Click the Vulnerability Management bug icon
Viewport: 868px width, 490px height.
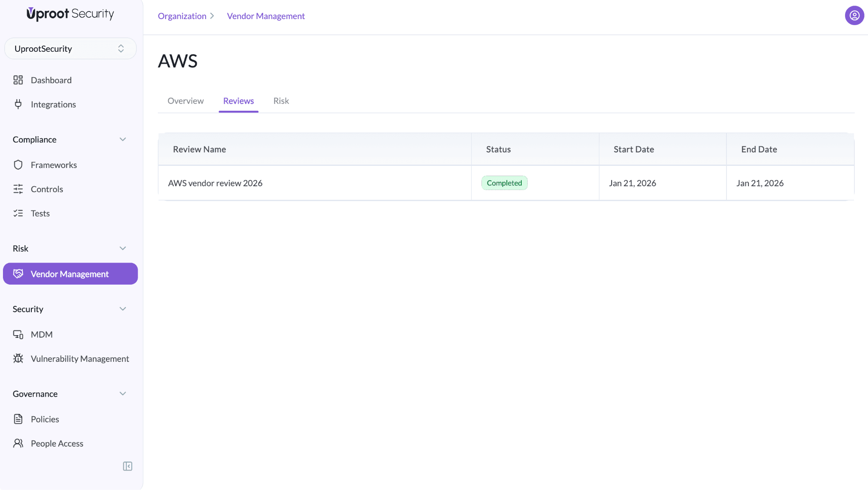(18, 359)
